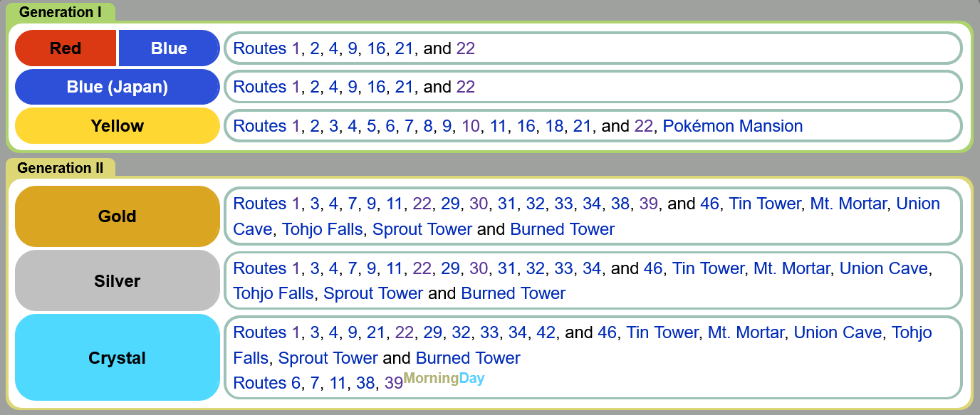Viewport: 980px width, 415px height.
Task: Click the Generation I header
Action: [x=61, y=12]
